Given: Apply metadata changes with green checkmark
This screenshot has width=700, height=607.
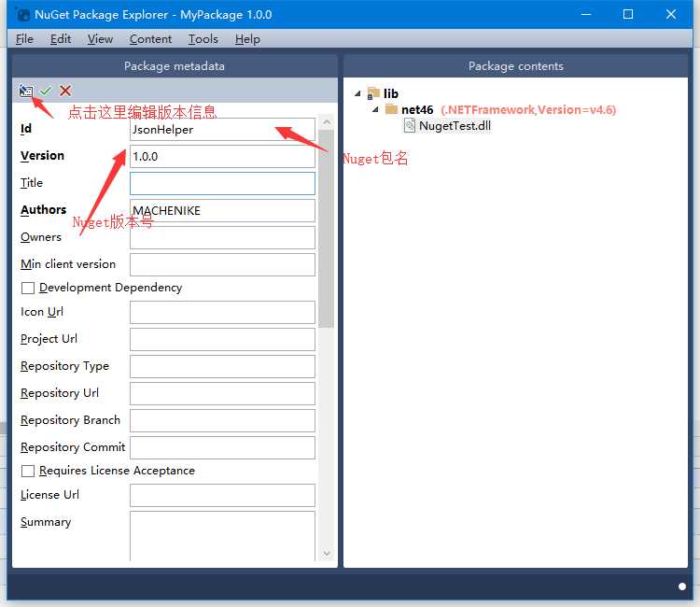Looking at the screenshot, I should click(46, 91).
